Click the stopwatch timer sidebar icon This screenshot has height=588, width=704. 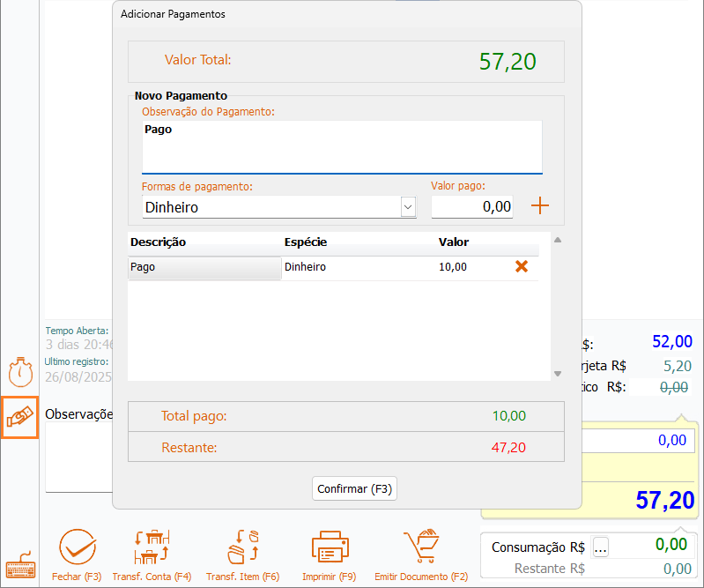(20, 372)
